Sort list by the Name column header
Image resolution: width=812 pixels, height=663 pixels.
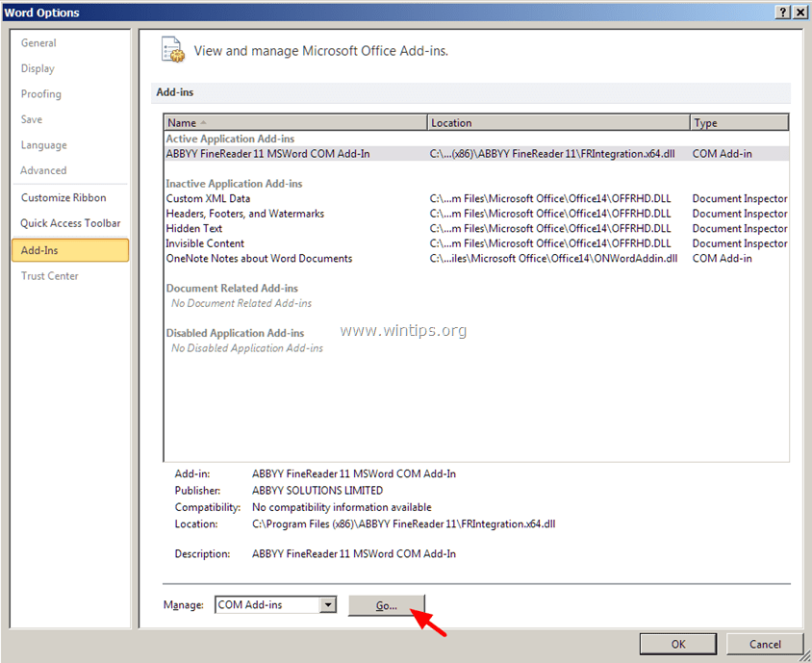tap(295, 123)
